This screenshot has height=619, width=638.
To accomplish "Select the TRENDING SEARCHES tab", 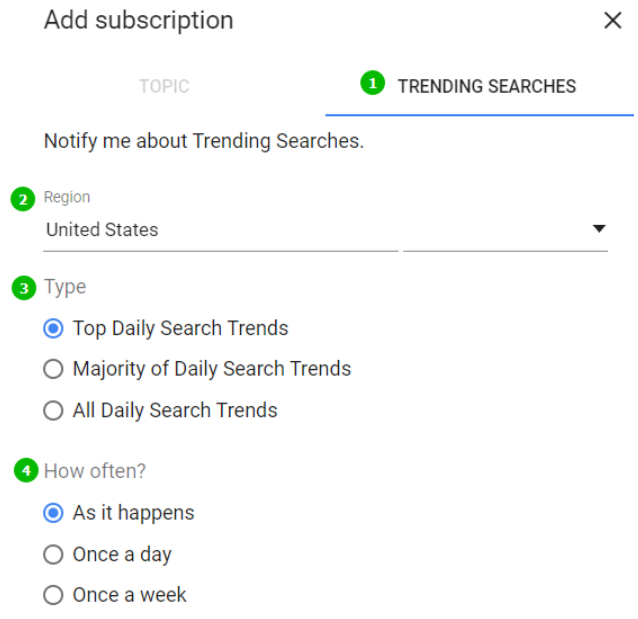I will click(x=486, y=86).
